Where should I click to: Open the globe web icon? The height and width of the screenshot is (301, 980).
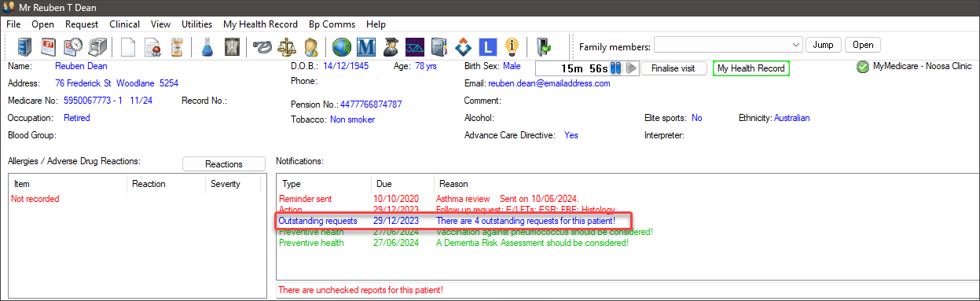(342, 46)
